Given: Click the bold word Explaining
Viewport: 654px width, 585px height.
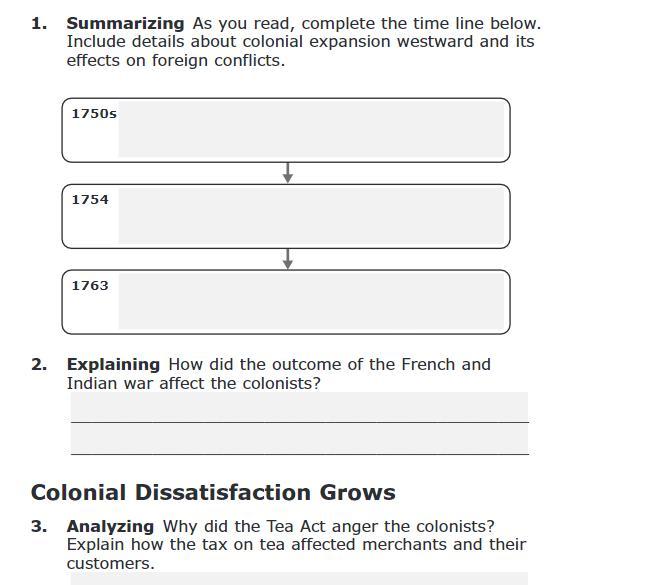Looking at the screenshot, I should click(113, 365).
